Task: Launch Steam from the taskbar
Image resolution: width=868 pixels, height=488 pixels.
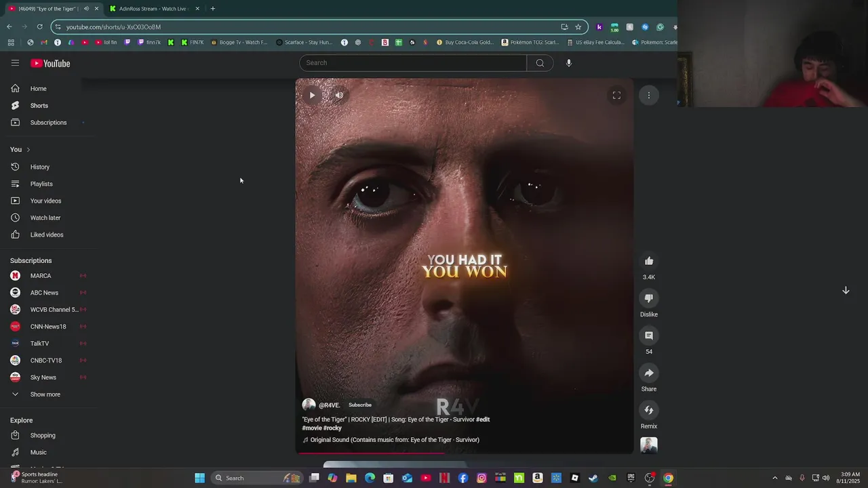Action: [x=593, y=478]
